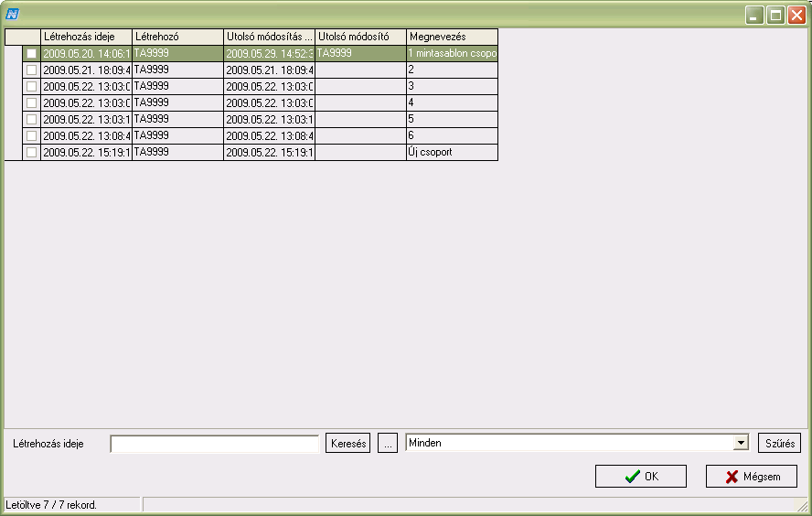Image resolution: width=812 pixels, height=516 pixels.
Task: Tick the checkbox in the row named 5
Action: 32,120
